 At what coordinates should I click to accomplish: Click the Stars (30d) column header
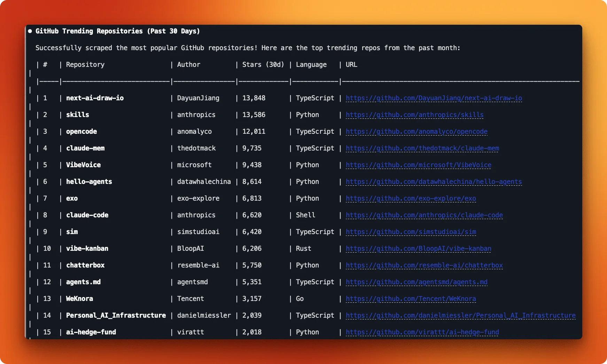(263, 64)
